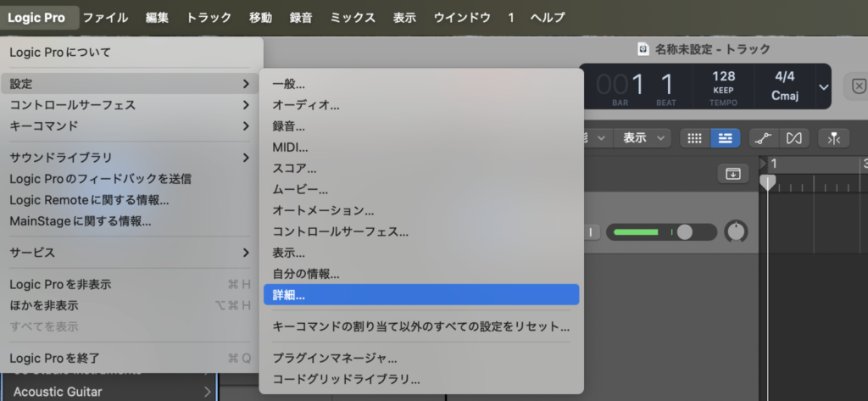Choose キーコマンドの割り当て以外のすべての設定をリセット
The height and width of the screenshot is (401, 868).
point(421,326)
